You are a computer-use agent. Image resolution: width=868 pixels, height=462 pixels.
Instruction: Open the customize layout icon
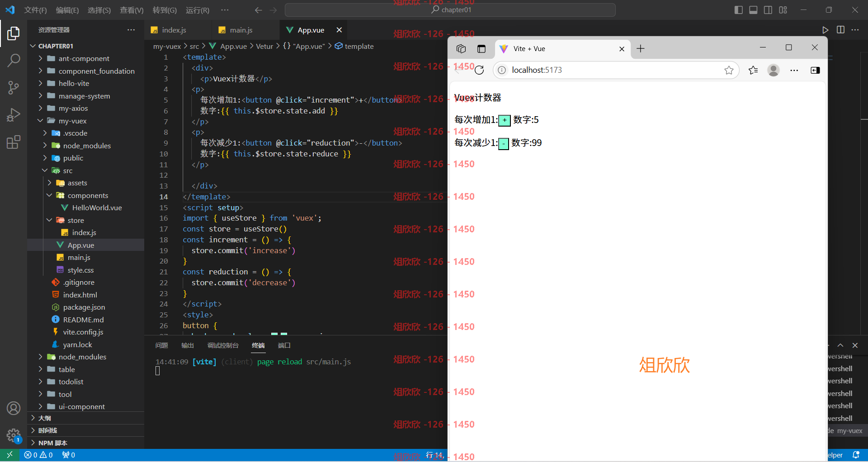point(783,10)
